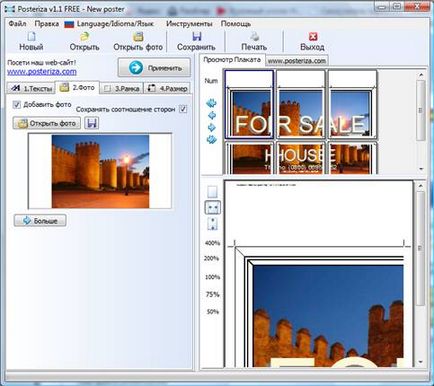Viewport: 434px width, 386px height.
Task: Select the bottom-middle HOUSE page tile
Action: [x=301, y=157]
